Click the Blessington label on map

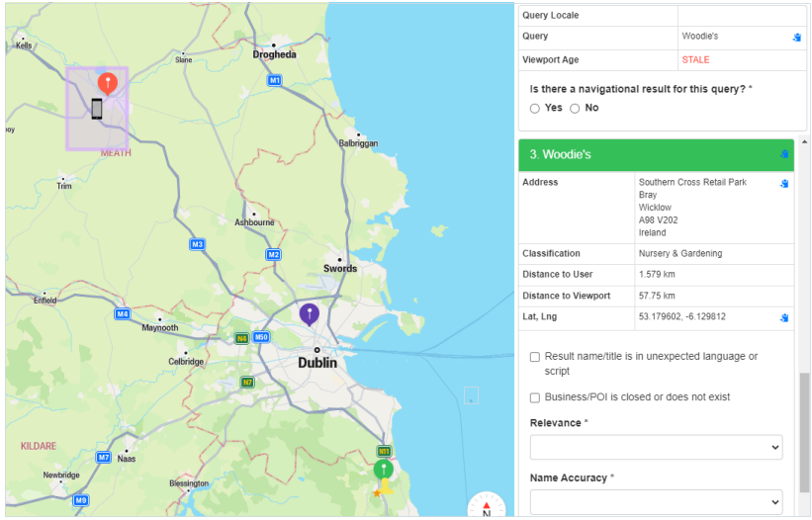tap(189, 483)
